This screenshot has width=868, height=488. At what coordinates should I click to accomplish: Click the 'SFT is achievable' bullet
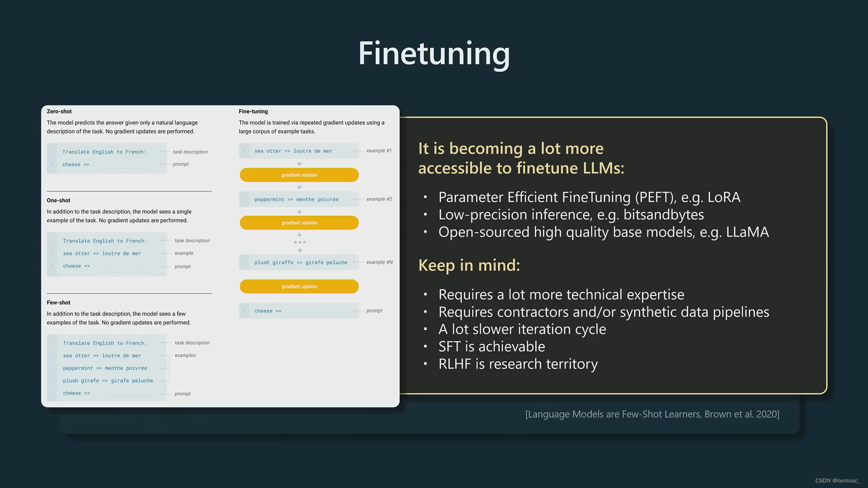tap(491, 347)
